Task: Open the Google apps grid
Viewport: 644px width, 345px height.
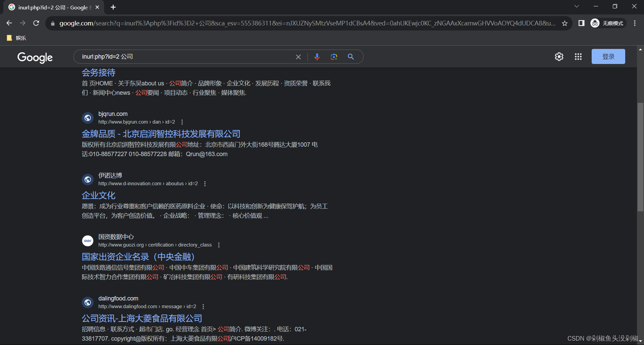Action: pyautogui.click(x=578, y=57)
